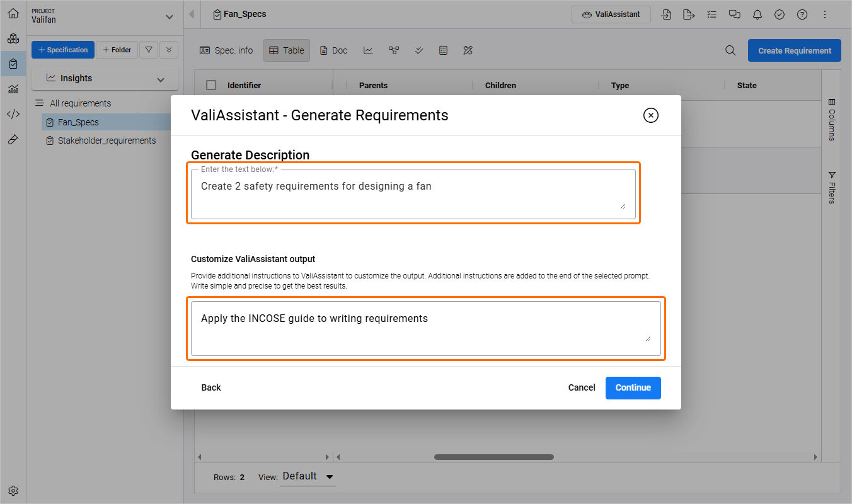
Task: Click Cancel in the dialog
Action: pos(581,387)
